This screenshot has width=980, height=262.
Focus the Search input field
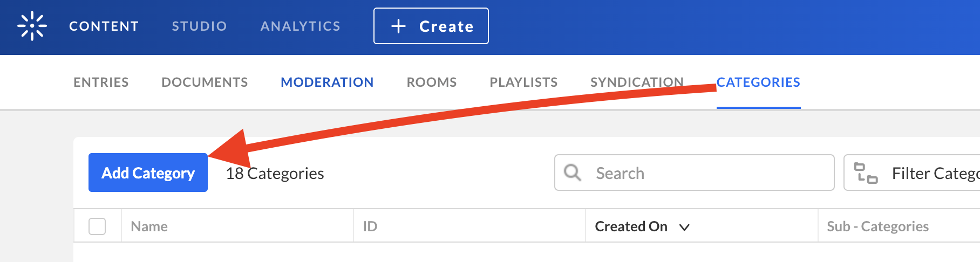695,173
